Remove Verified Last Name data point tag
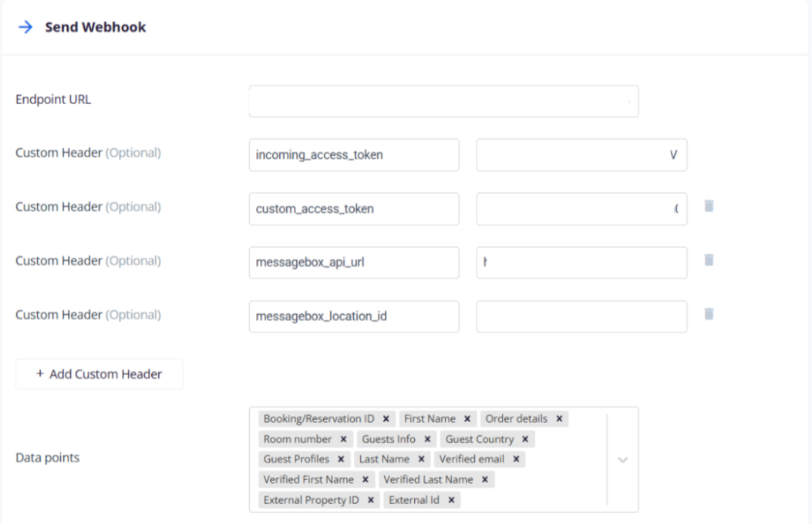 point(485,479)
